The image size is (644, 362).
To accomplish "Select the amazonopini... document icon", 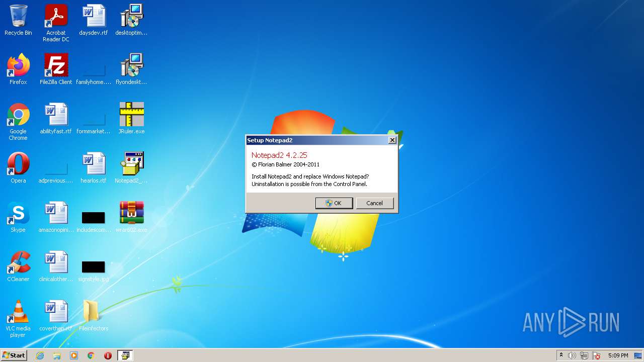I will point(56,217).
